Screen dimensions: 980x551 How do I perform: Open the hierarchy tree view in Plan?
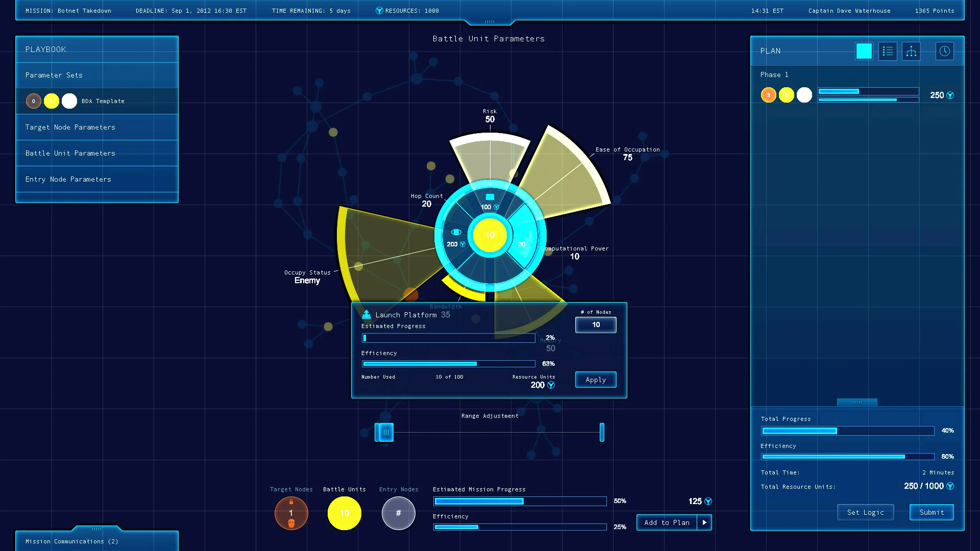pos(911,51)
